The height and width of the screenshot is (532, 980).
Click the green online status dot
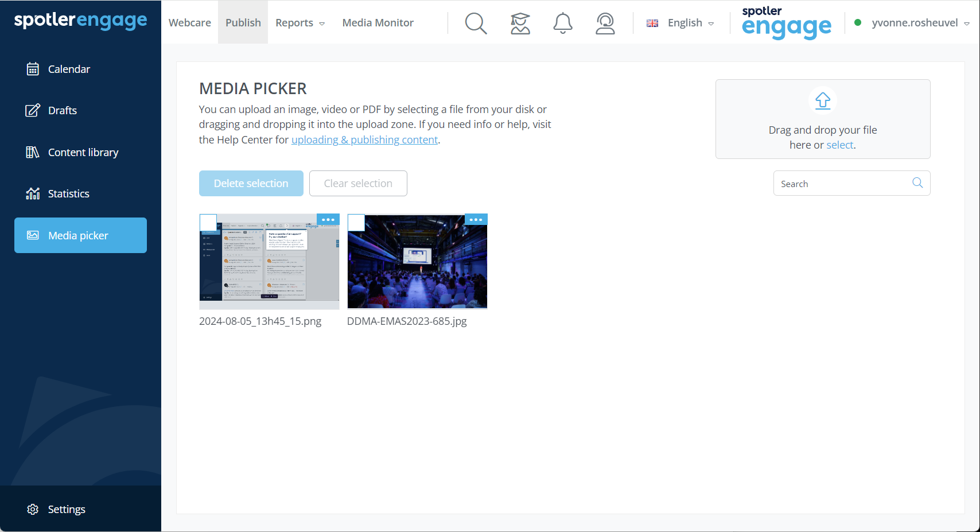point(858,22)
